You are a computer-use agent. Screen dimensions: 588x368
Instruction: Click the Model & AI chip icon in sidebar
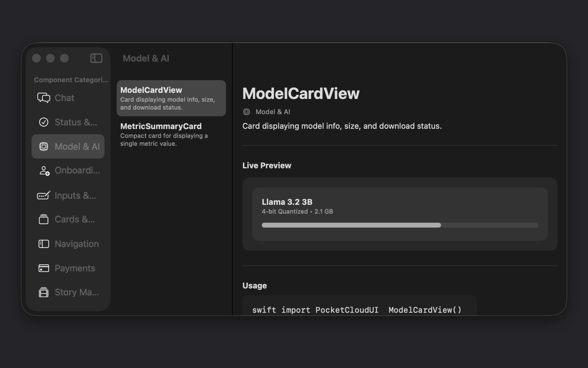44,147
